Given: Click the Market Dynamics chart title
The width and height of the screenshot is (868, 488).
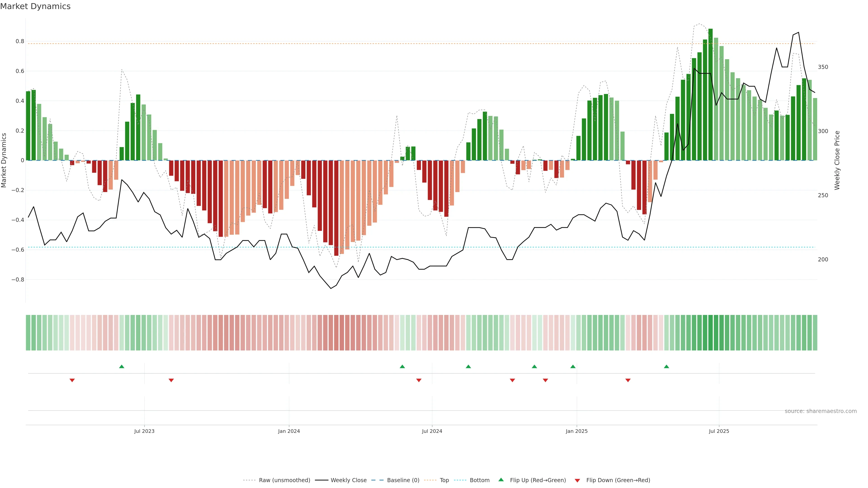Looking at the screenshot, I should pyautogui.click(x=35, y=6).
